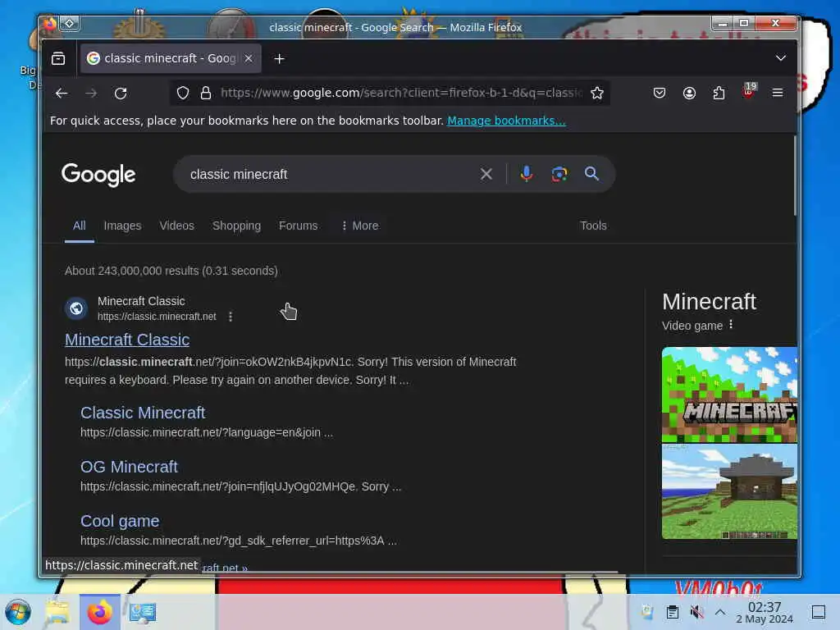Open the Pocket save icon
The image size is (840, 630).
[x=660, y=94]
